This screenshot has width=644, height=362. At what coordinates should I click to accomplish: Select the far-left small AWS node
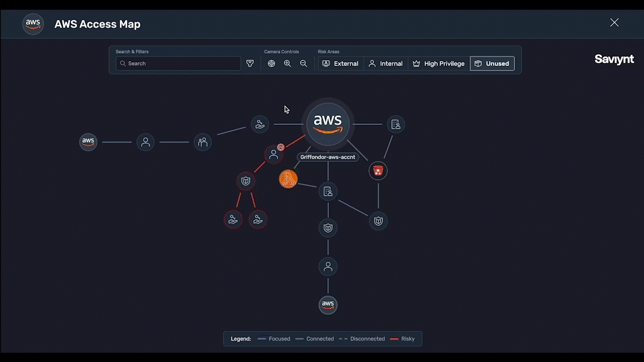(89, 142)
